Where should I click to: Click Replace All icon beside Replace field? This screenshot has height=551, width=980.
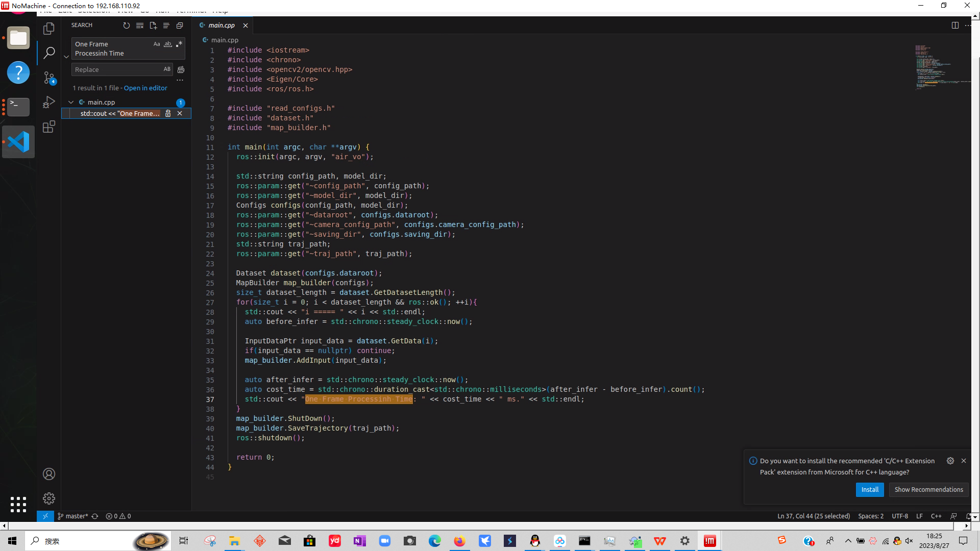click(x=181, y=69)
